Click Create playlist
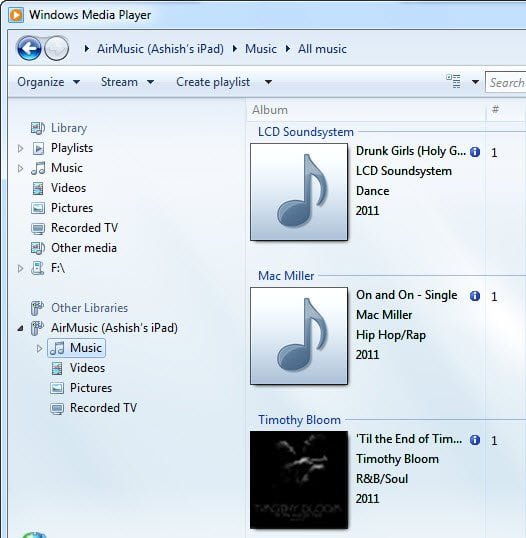This screenshot has height=538, width=526. (213, 82)
